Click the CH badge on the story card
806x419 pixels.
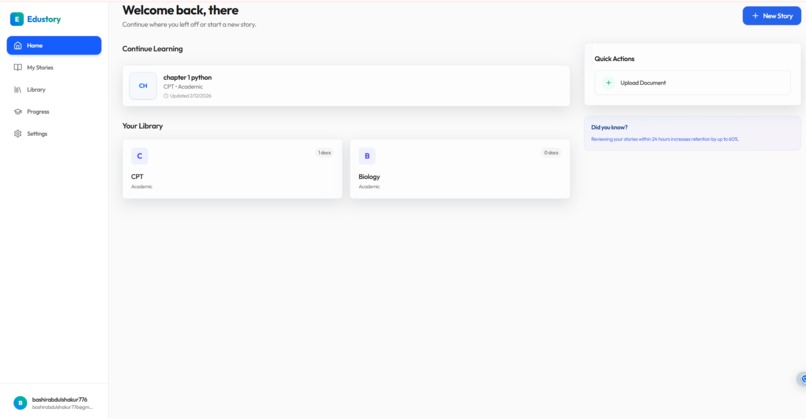coord(143,86)
